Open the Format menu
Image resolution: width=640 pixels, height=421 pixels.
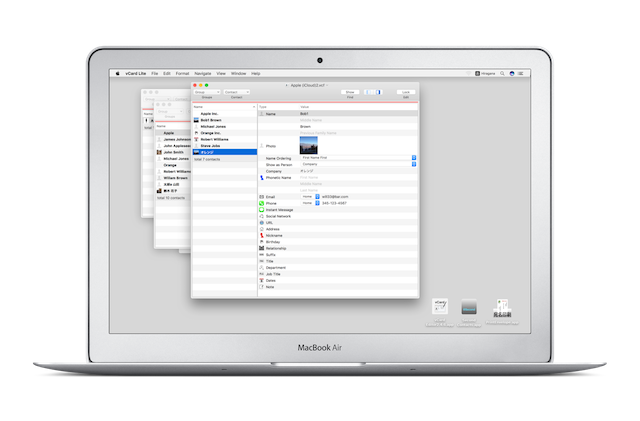[x=182, y=74]
